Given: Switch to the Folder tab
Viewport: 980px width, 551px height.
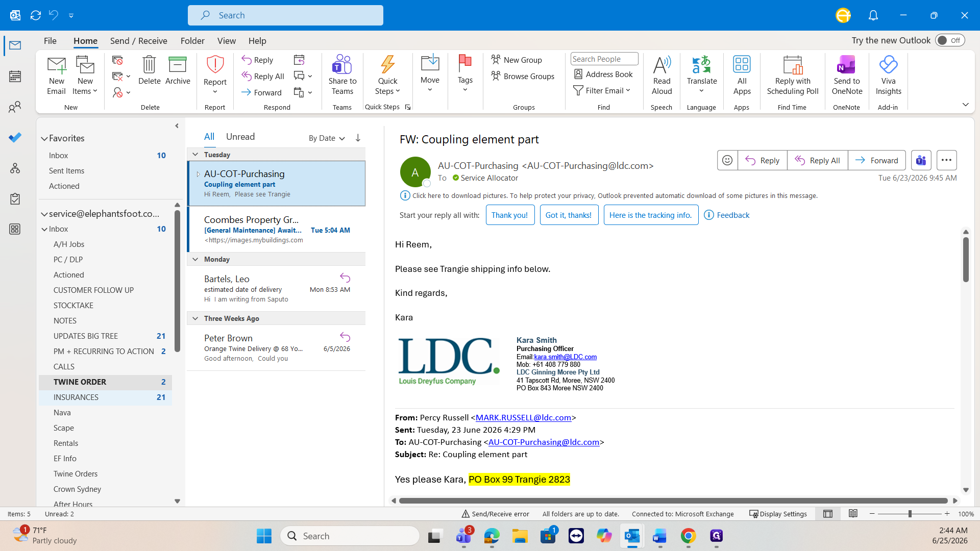Looking at the screenshot, I should click(x=192, y=41).
